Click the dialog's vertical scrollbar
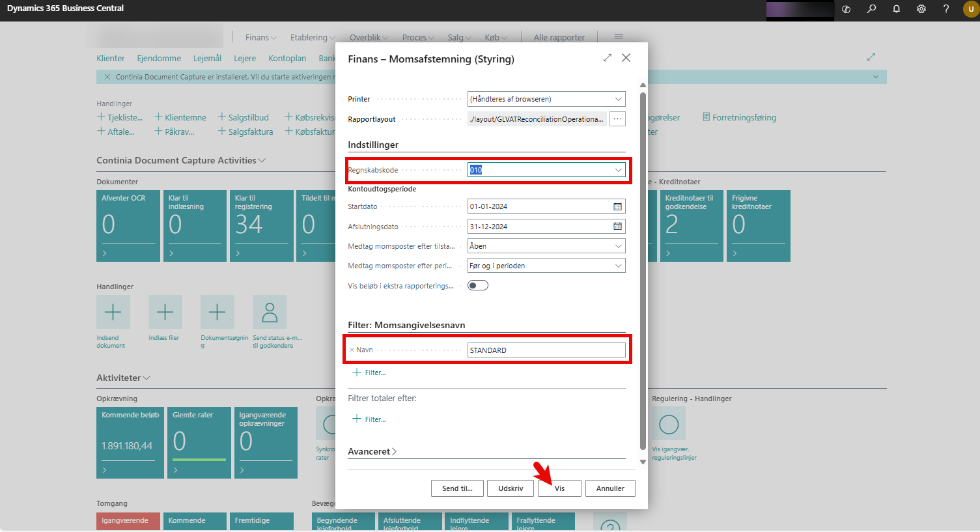 643,260
